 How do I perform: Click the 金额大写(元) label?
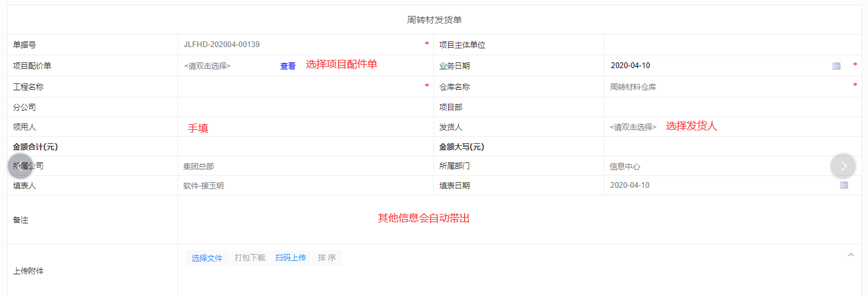[461, 146]
